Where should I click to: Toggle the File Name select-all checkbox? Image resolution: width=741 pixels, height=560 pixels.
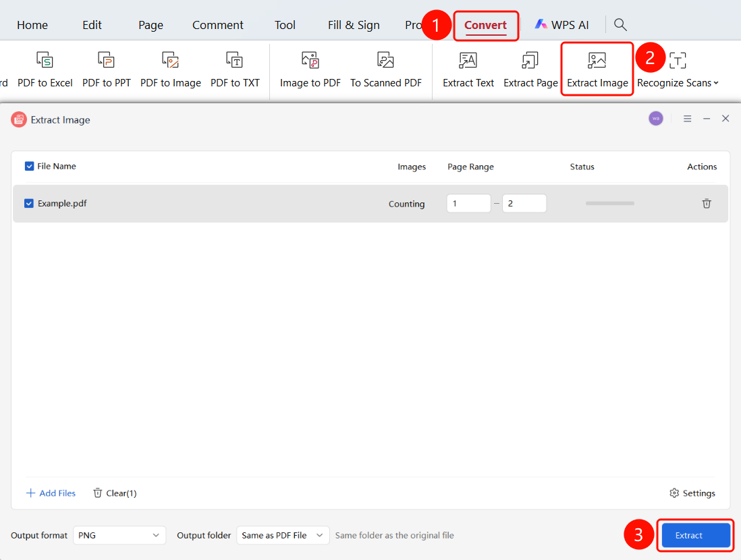29,167
